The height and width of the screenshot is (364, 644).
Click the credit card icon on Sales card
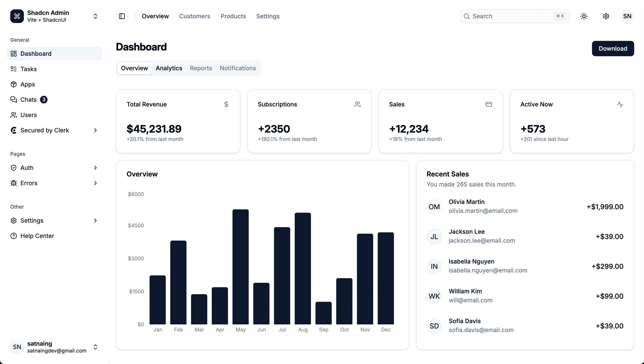pos(489,104)
